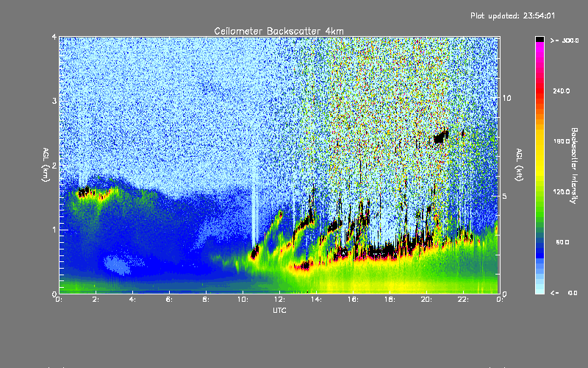Click the '240.0' colorbar label
Viewport: 588px width, 368px height.
(562, 91)
